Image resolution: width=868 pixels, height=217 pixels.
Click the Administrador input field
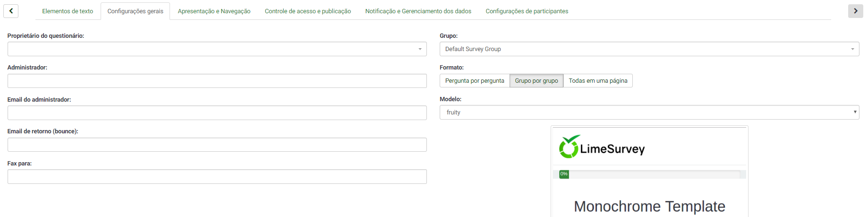pyautogui.click(x=217, y=81)
